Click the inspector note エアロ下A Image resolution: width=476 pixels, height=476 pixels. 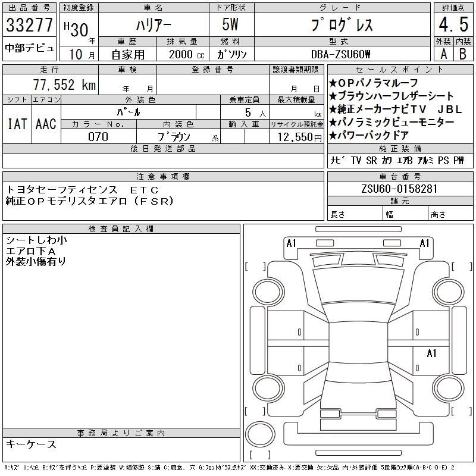pyautogui.click(x=31, y=251)
